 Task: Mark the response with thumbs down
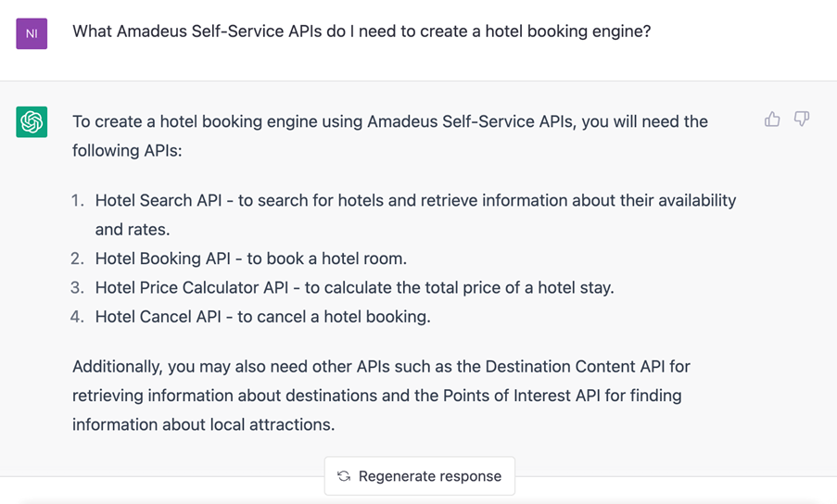point(801,119)
